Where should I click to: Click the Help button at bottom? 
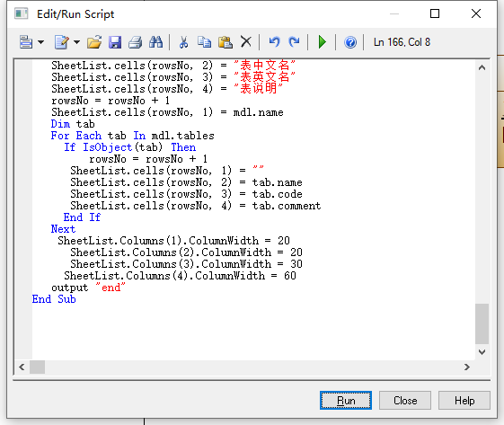(464, 400)
